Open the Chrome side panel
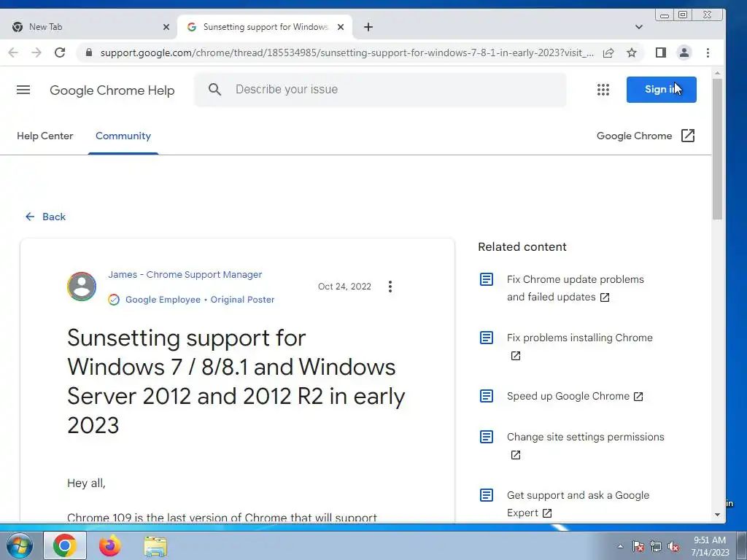The width and height of the screenshot is (747, 560). pyautogui.click(x=661, y=52)
